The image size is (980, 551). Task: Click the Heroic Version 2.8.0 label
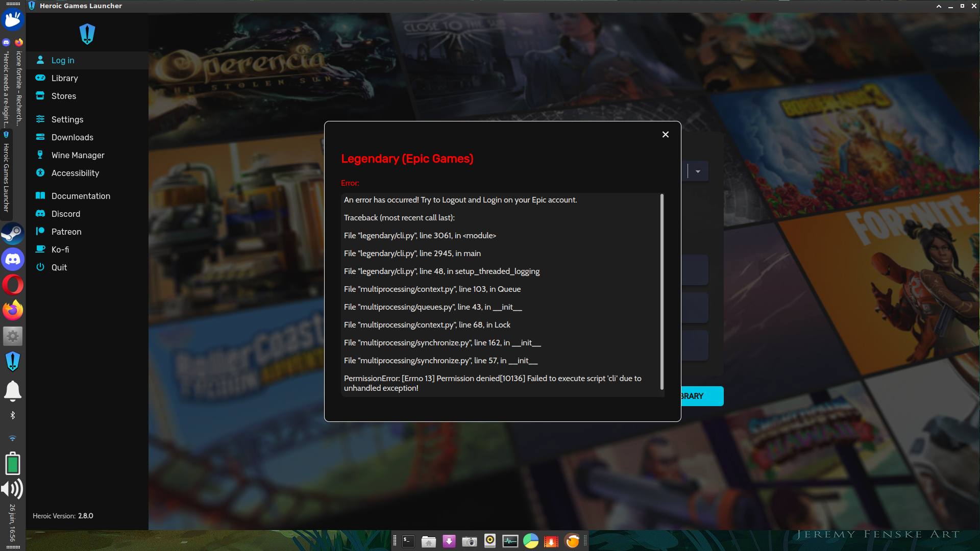click(x=63, y=516)
